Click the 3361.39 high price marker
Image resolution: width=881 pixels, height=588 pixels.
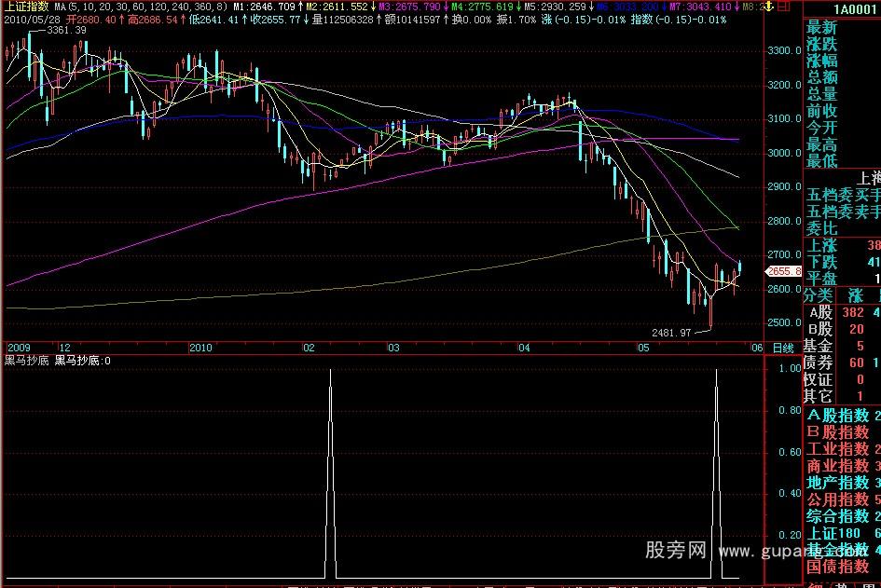point(65,31)
